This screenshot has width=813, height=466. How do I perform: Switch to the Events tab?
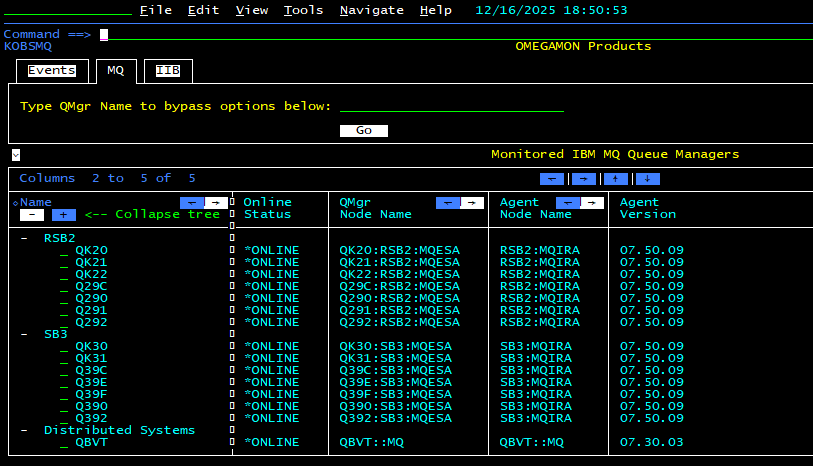51,71
